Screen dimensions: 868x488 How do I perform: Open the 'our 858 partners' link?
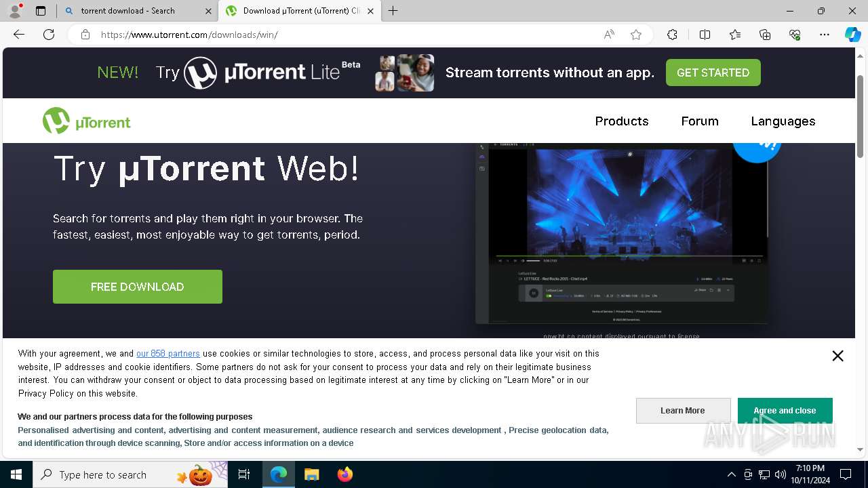(168, 353)
